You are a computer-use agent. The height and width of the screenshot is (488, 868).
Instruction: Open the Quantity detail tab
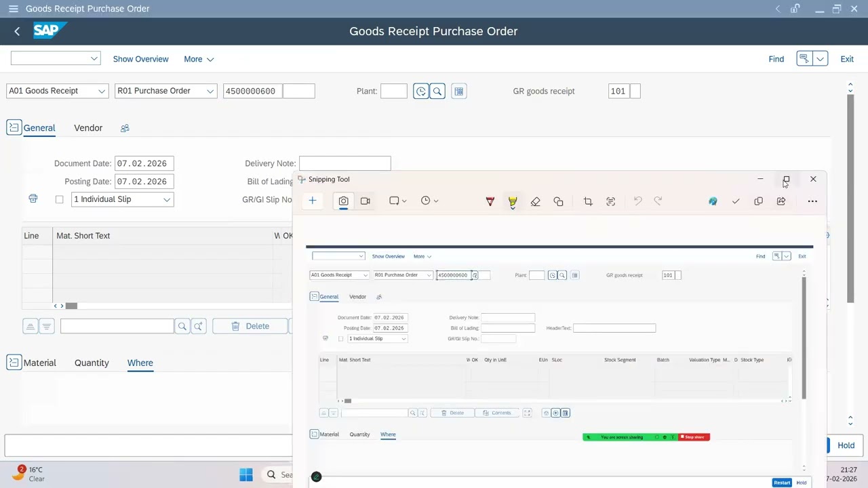pos(92,363)
